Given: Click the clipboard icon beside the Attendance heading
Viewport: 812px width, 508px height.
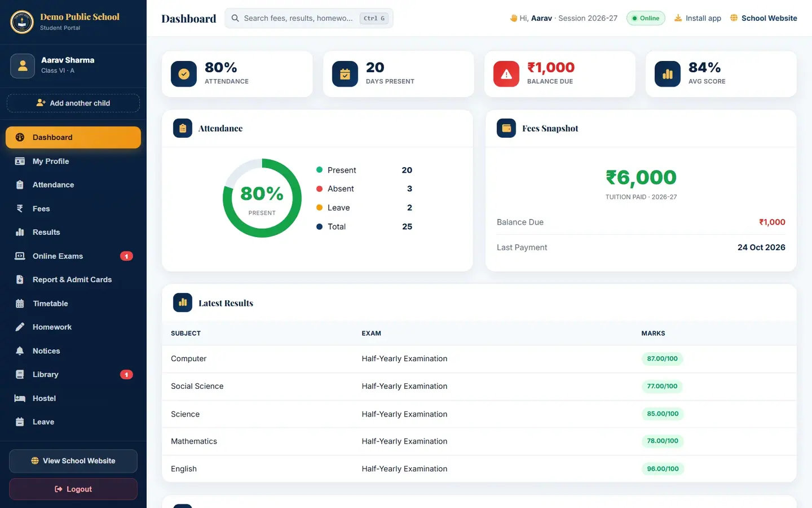Looking at the screenshot, I should point(183,129).
